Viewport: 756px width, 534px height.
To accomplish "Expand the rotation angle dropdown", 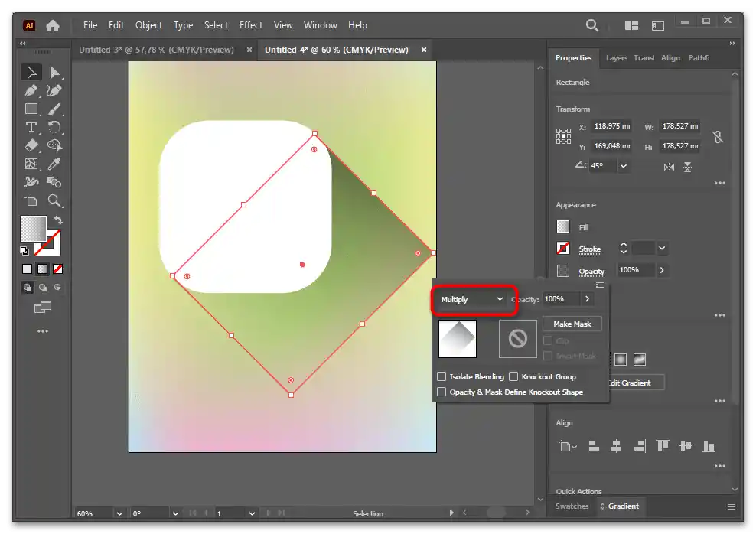I will (x=624, y=166).
